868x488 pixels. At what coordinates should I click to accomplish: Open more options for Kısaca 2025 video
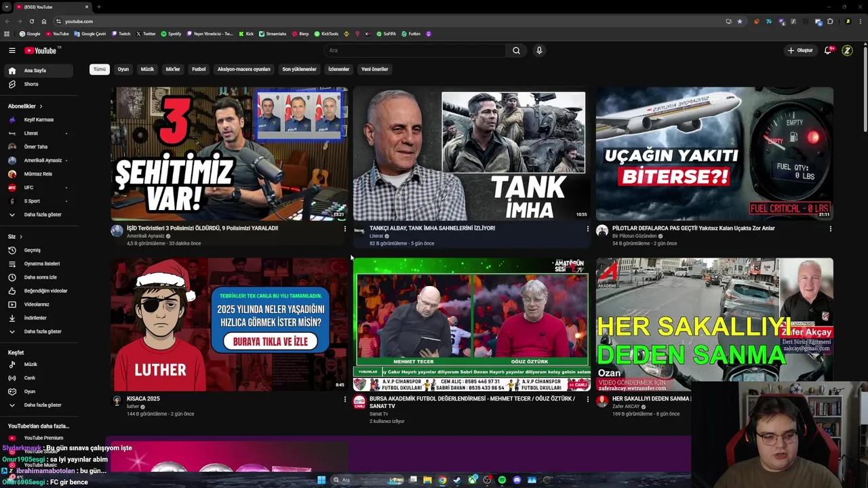point(344,399)
